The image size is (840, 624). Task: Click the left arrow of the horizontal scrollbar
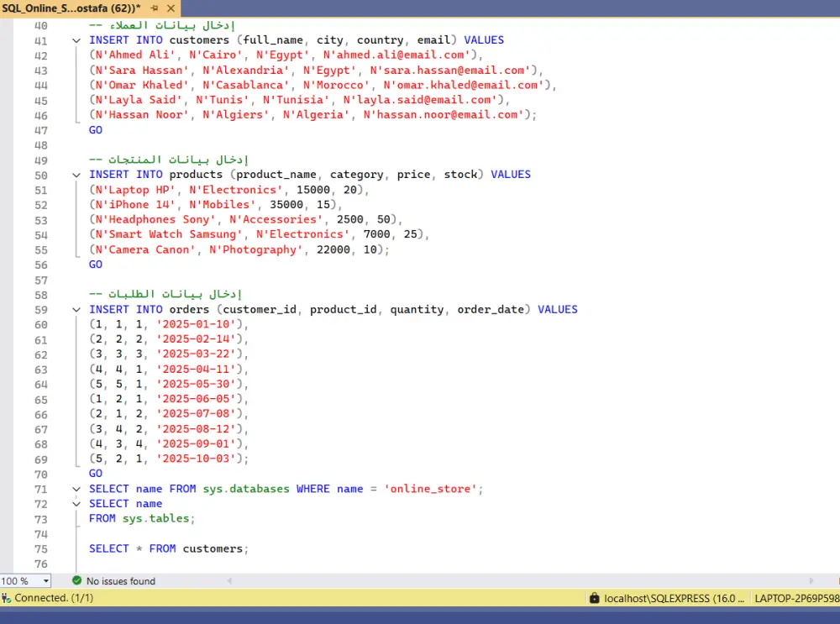pos(228,580)
